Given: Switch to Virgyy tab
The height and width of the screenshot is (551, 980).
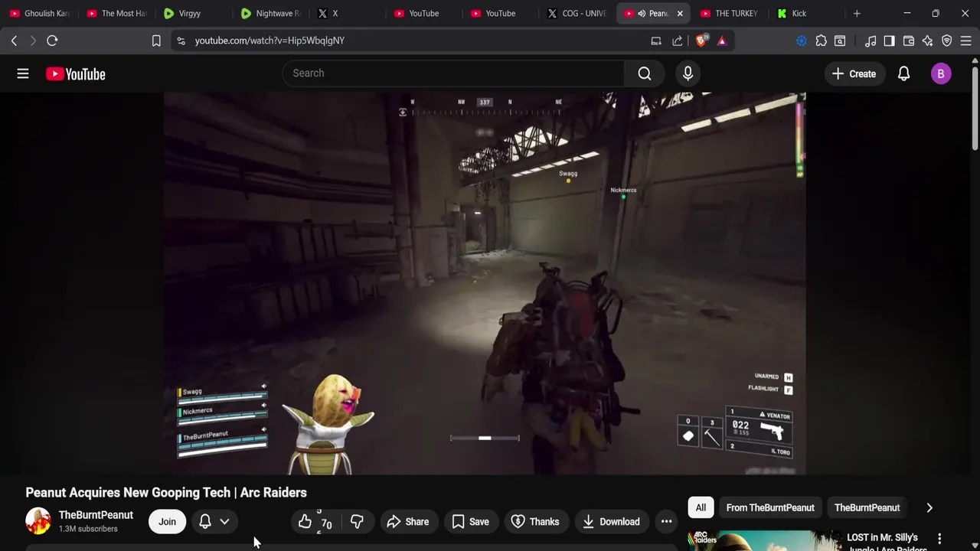Looking at the screenshot, I should [x=193, y=13].
